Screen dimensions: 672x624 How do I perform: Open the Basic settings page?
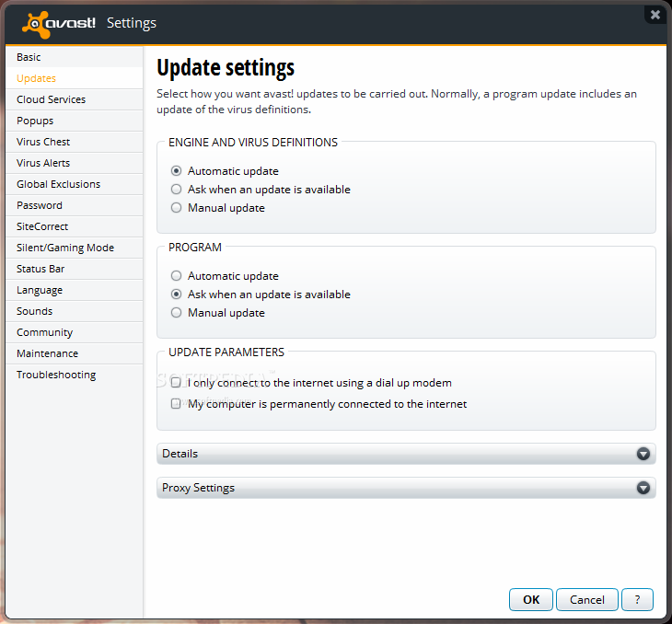75,57
